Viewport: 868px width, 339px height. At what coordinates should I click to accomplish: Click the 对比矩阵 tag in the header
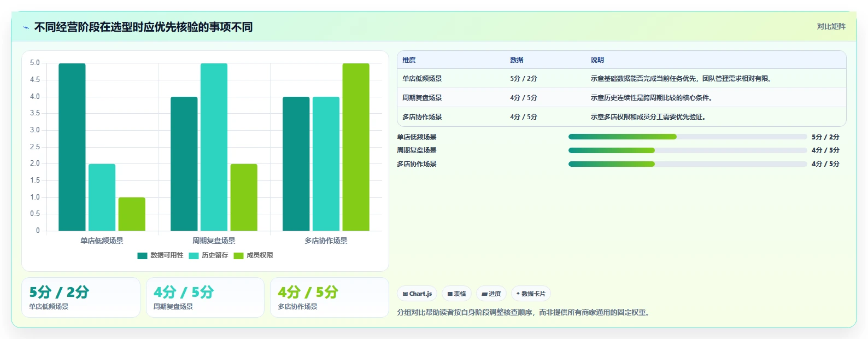point(831,27)
